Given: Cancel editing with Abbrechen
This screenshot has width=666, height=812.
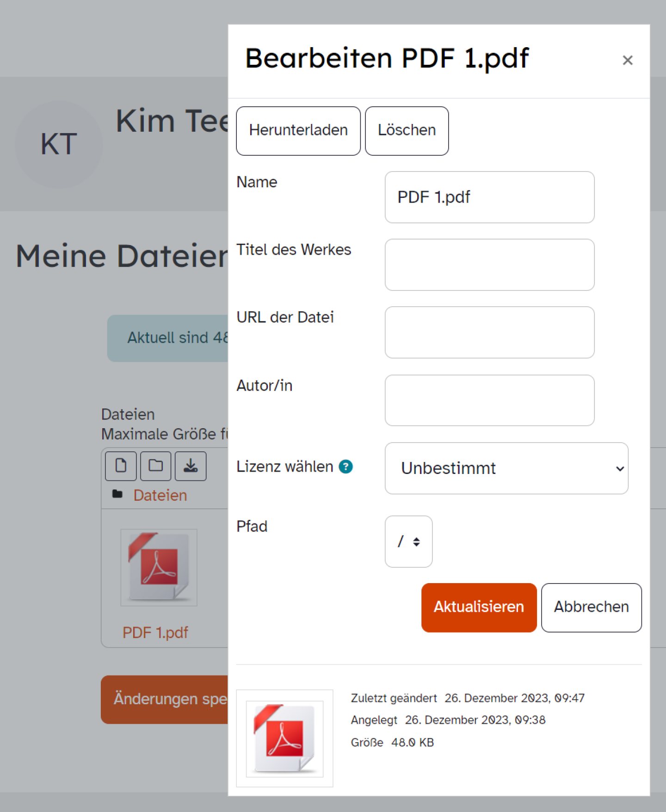Looking at the screenshot, I should click(x=591, y=607).
